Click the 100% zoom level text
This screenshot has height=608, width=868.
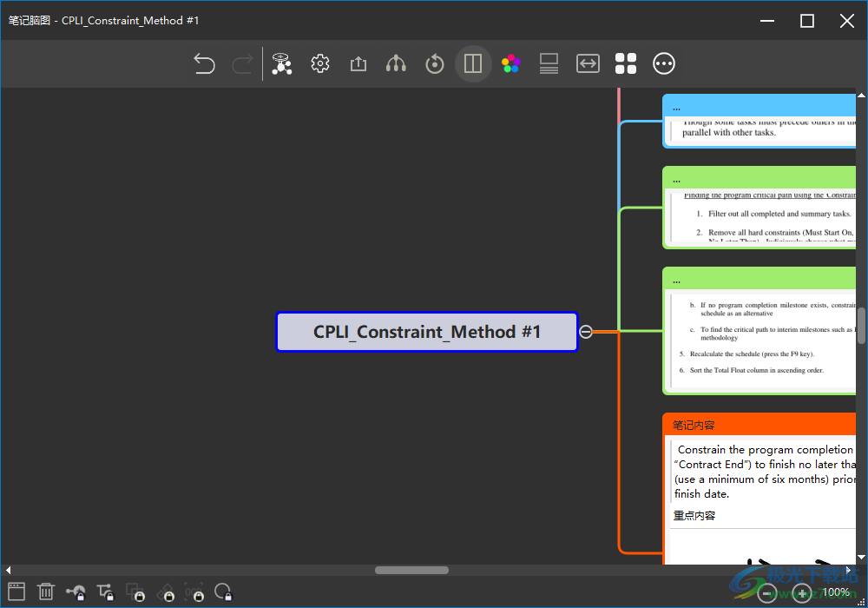tap(835, 592)
